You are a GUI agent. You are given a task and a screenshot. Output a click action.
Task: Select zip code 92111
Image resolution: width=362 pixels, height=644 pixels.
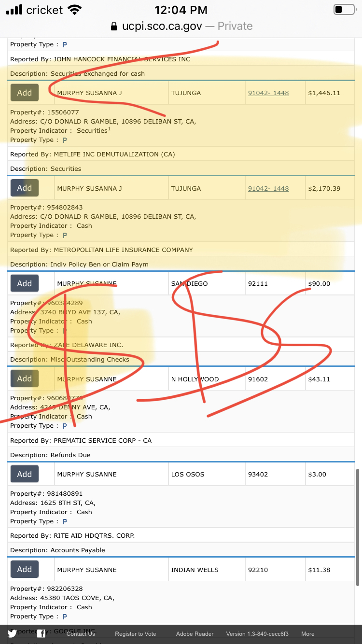257,283
